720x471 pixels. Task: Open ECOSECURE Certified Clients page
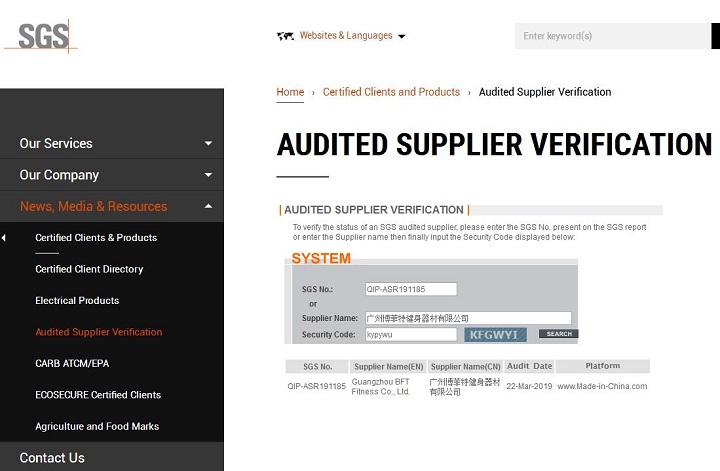pyautogui.click(x=96, y=395)
